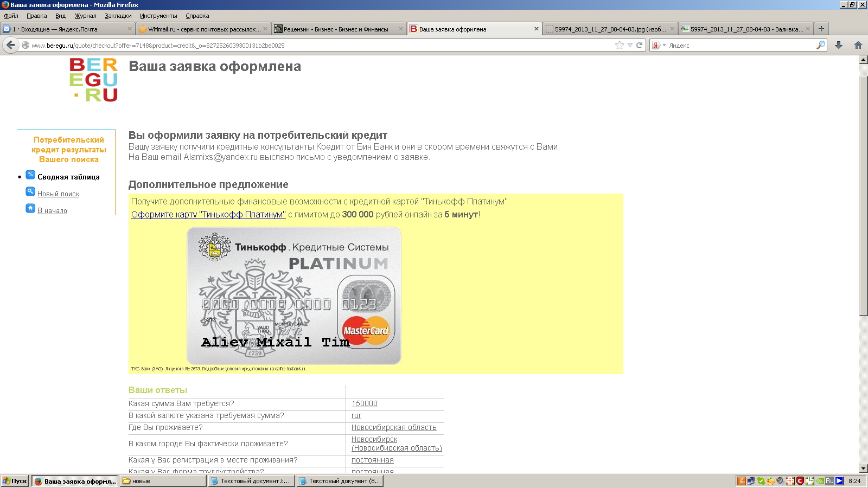Click the постоянная registration link
Viewport: 868px width, 488px height.
tap(373, 460)
